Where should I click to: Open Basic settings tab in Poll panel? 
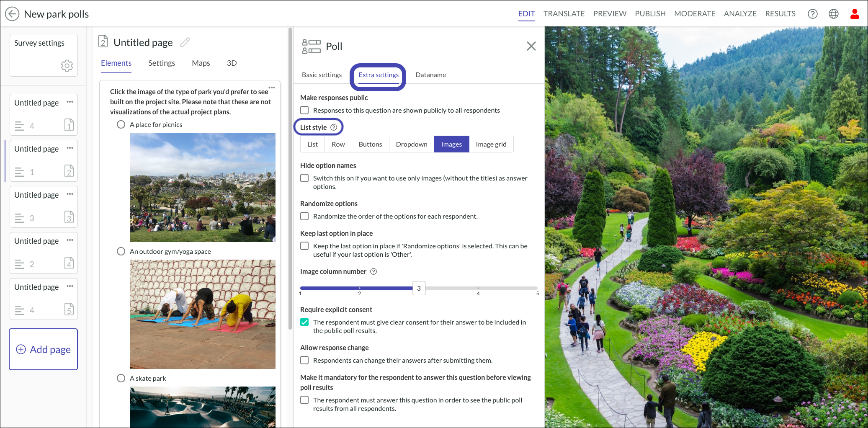[x=322, y=75]
